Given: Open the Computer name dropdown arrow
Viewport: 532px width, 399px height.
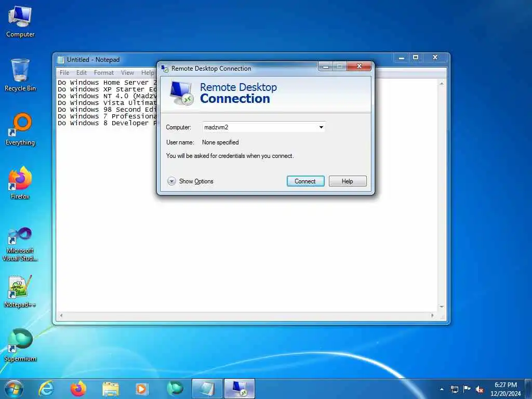Looking at the screenshot, I should click(x=321, y=127).
